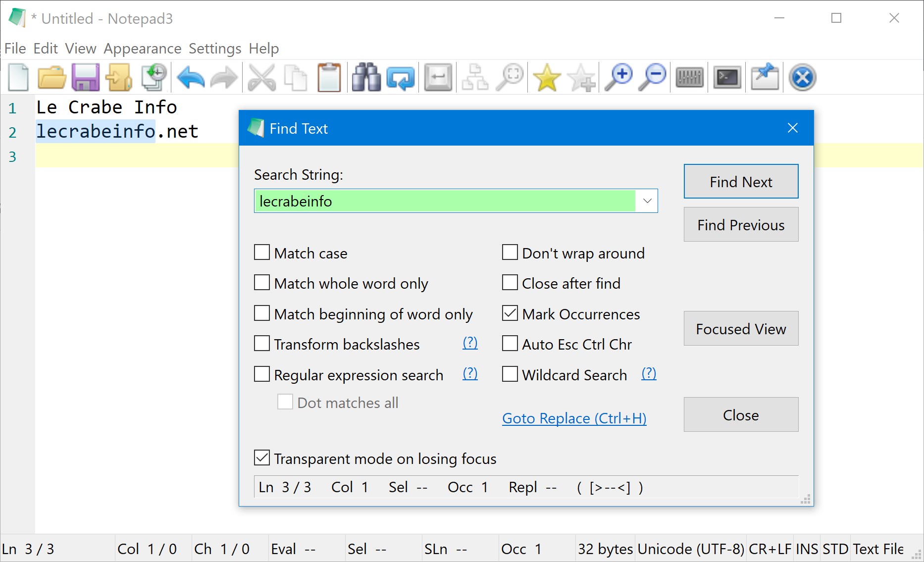Screen dimensions: 924x562
Task: Click inside the Search String field
Action: point(445,201)
